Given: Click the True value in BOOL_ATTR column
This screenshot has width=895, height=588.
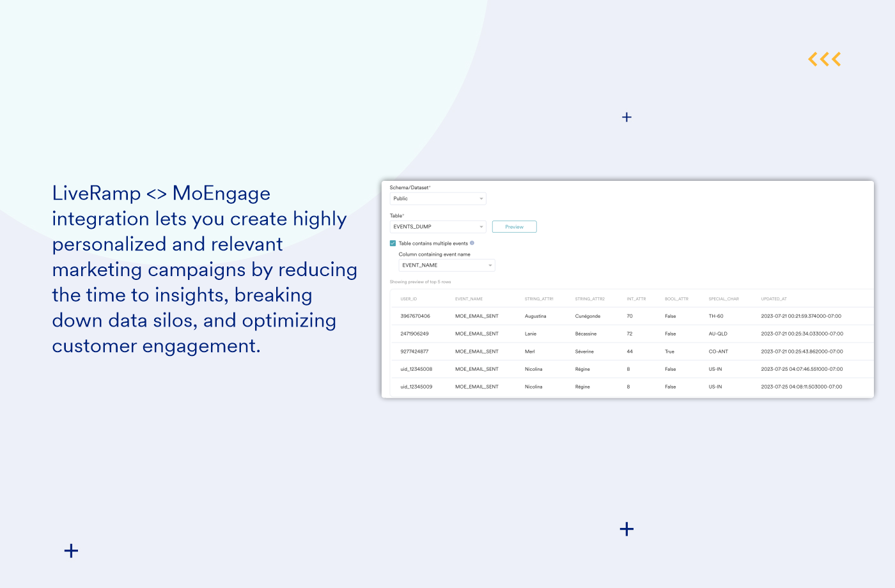Looking at the screenshot, I should coord(669,352).
